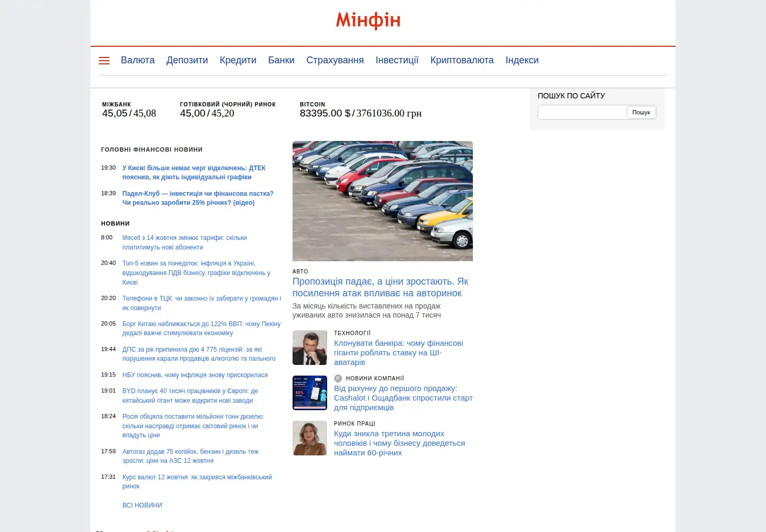Select Банки in the navigation bar
The width and height of the screenshot is (766, 532).
click(281, 60)
